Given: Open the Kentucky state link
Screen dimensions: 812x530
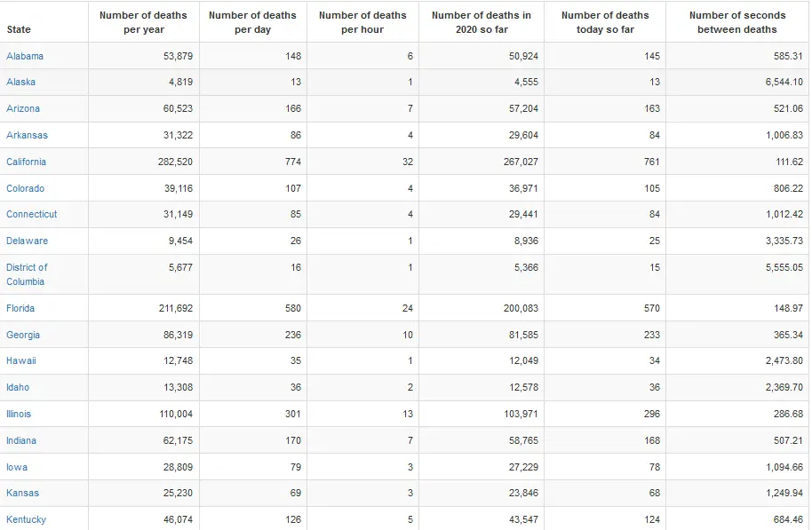Looking at the screenshot, I should pos(26,519).
